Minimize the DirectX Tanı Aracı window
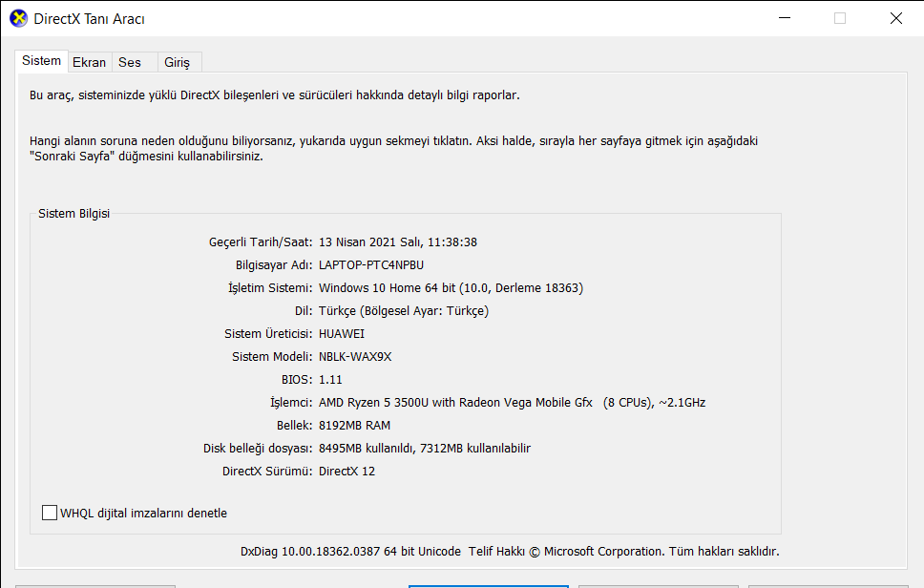Image resolution: width=924 pixels, height=588 pixels. click(785, 18)
